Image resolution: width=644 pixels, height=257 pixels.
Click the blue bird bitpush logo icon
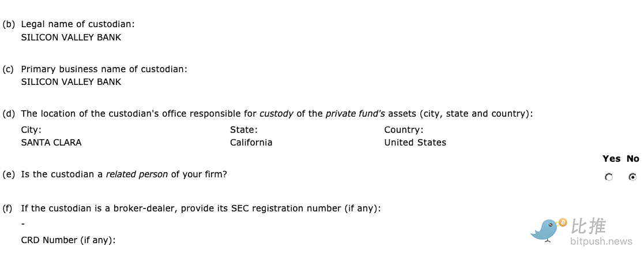545,230
